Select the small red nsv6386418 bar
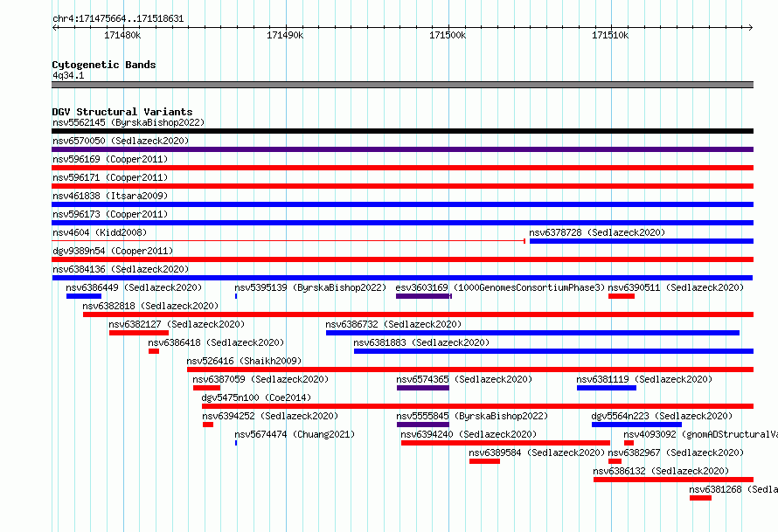This screenshot has width=778, height=532. pyautogui.click(x=154, y=351)
